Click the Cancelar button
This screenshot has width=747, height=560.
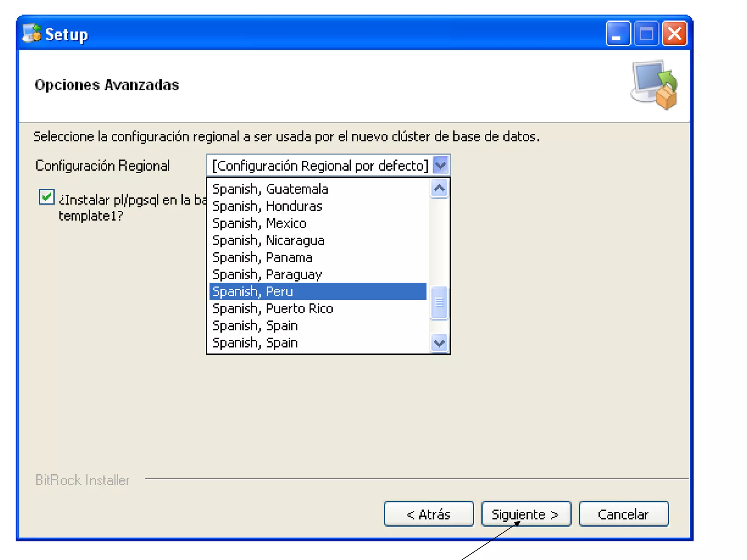click(623, 514)
